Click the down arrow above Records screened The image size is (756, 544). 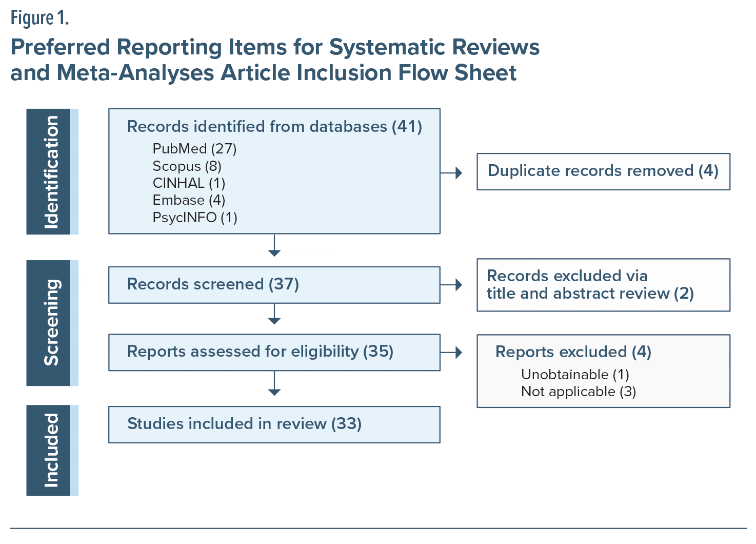pos(274,246)
